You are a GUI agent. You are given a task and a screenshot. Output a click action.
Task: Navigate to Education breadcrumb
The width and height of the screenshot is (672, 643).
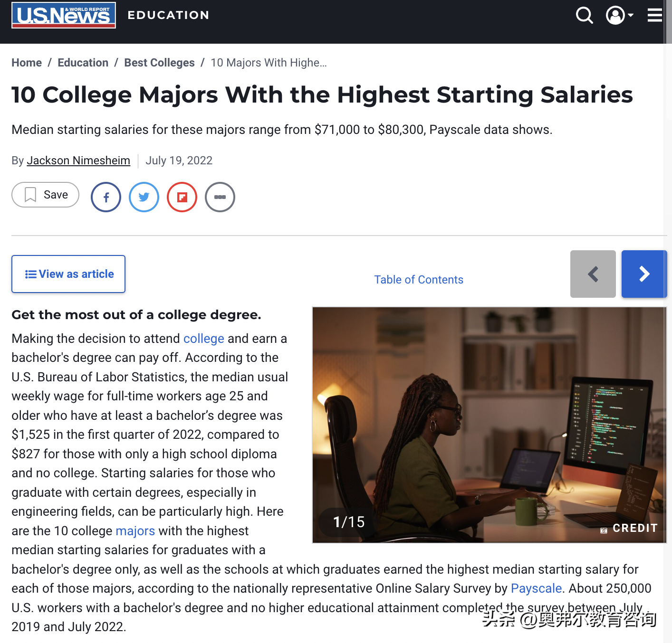[x=83, y=63]
